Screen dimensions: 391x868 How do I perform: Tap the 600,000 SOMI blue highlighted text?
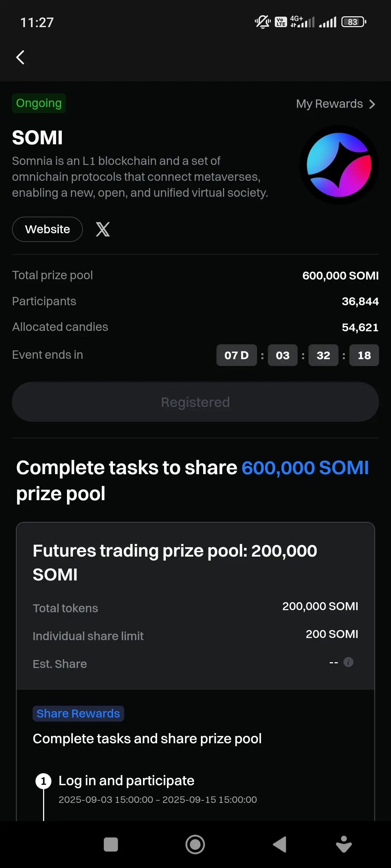[x=305, y=468]
